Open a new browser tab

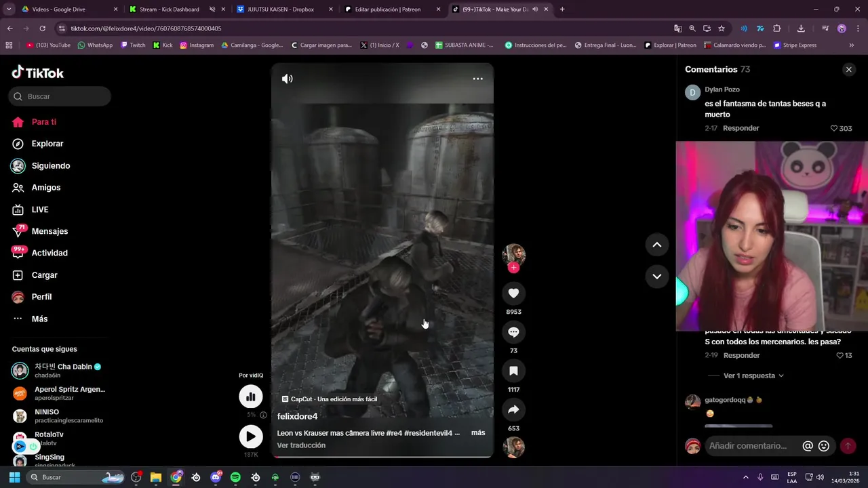[x=562, y=9]
